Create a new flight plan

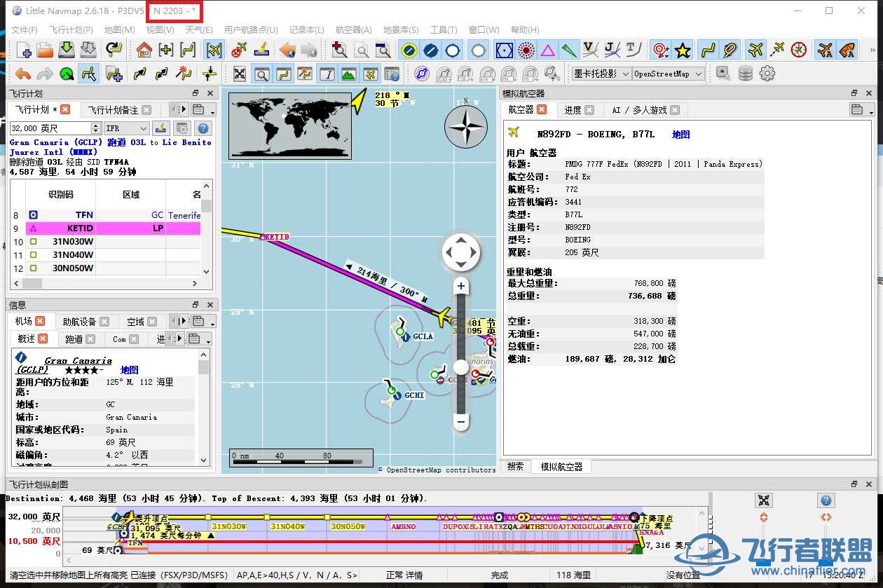pos(24,50)
